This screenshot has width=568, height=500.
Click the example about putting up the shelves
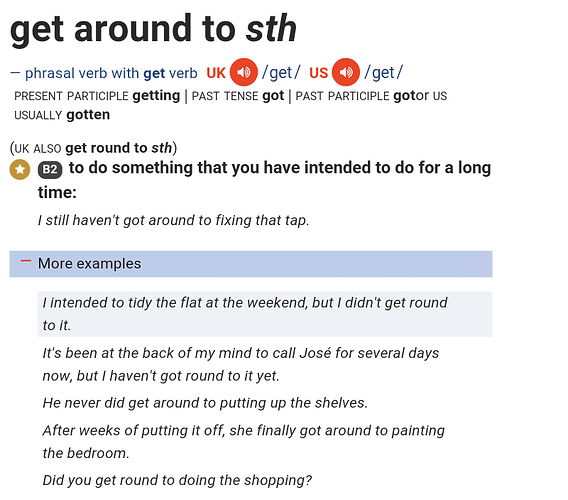(205, 403)
